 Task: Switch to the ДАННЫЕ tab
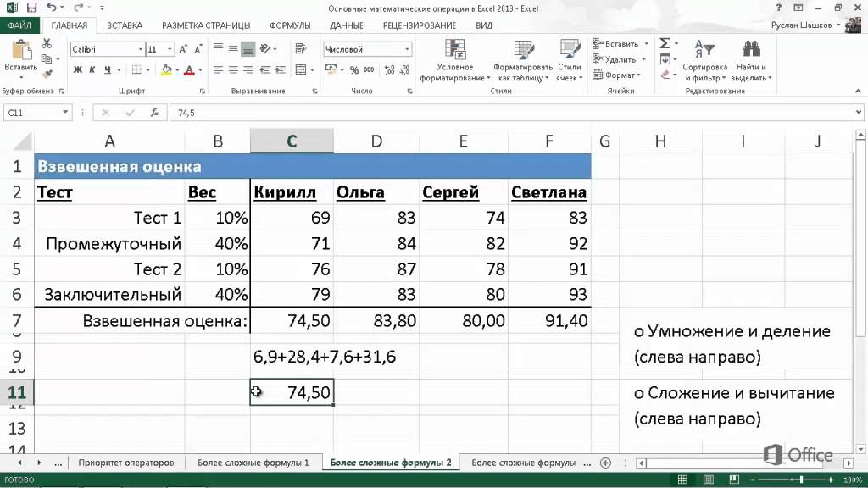pyautogui.click(x=347, y=25)
